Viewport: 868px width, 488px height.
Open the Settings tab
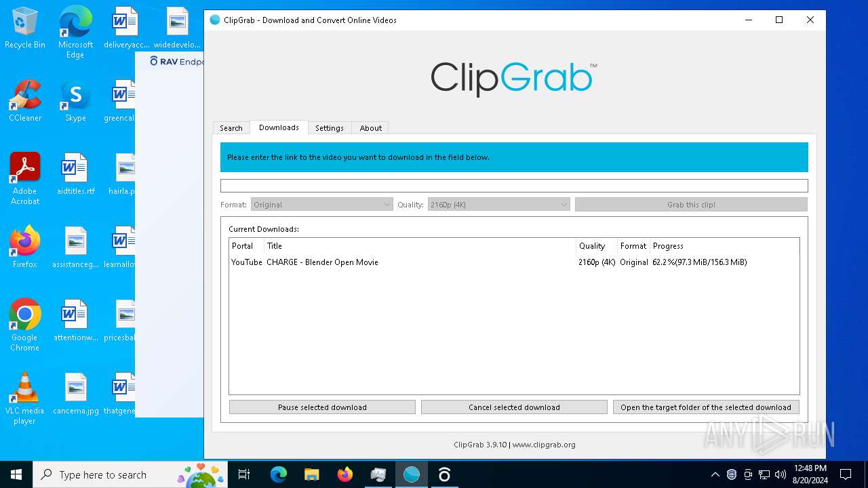(x=330, y=128)
